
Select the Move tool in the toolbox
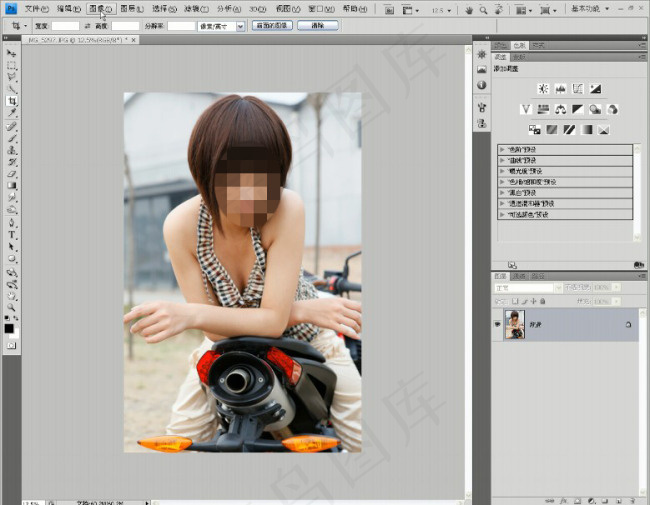[x=12, y=52]
